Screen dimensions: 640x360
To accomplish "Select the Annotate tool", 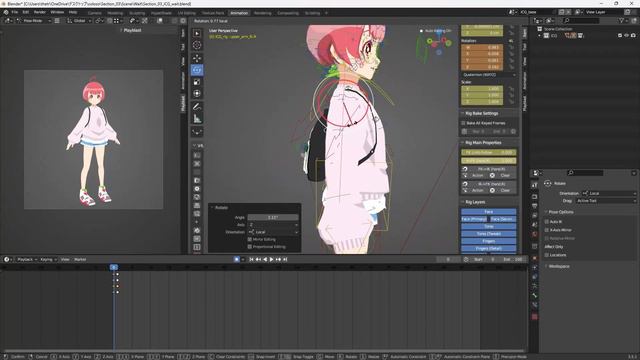I will point(197,107).
